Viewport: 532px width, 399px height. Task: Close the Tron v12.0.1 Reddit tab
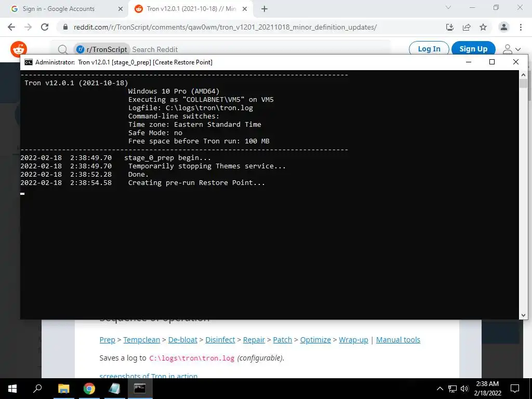(245, 9)
